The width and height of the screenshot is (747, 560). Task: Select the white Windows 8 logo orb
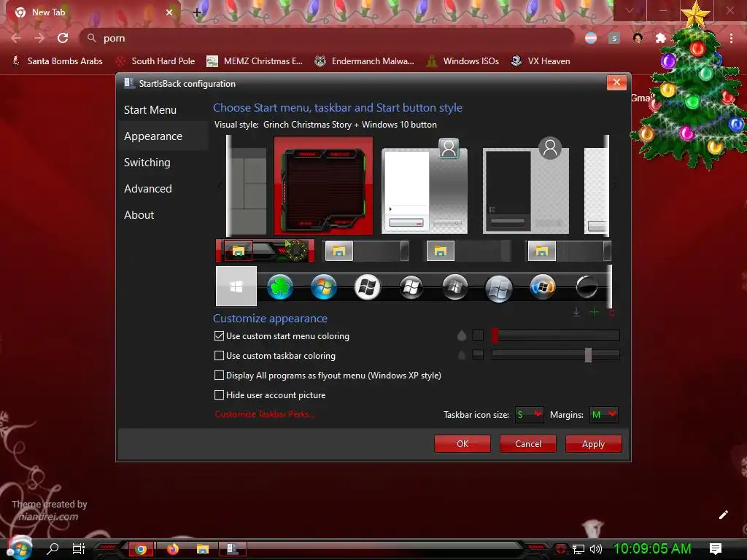368,287
